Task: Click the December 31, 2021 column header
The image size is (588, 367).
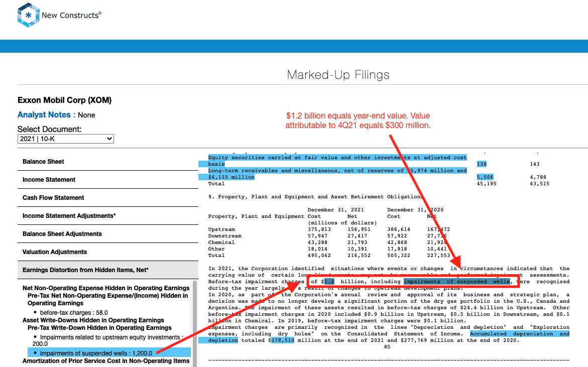Action: point(335,209)
